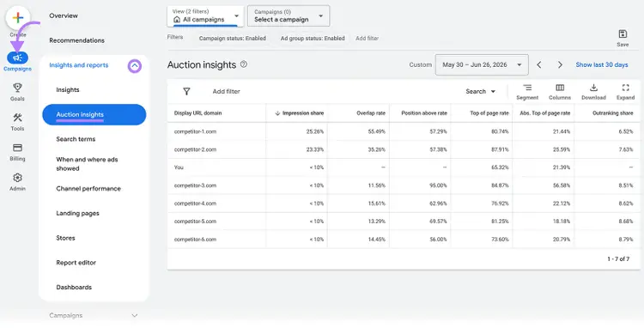Open the Recommendations menu item
Image resolution: width=644 pixels, height=328 pixels.
(x=76, y=40)
